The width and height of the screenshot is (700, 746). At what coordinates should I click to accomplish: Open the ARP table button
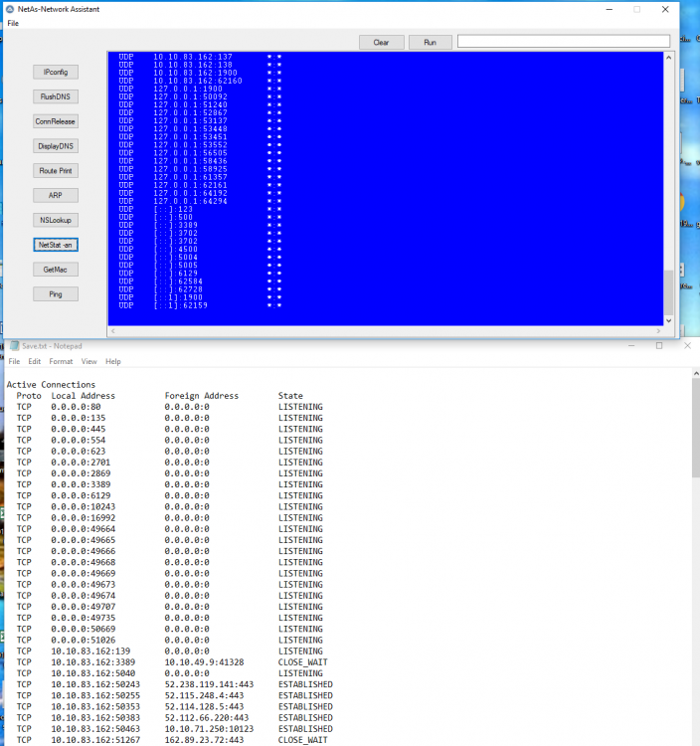click(56, 196)
